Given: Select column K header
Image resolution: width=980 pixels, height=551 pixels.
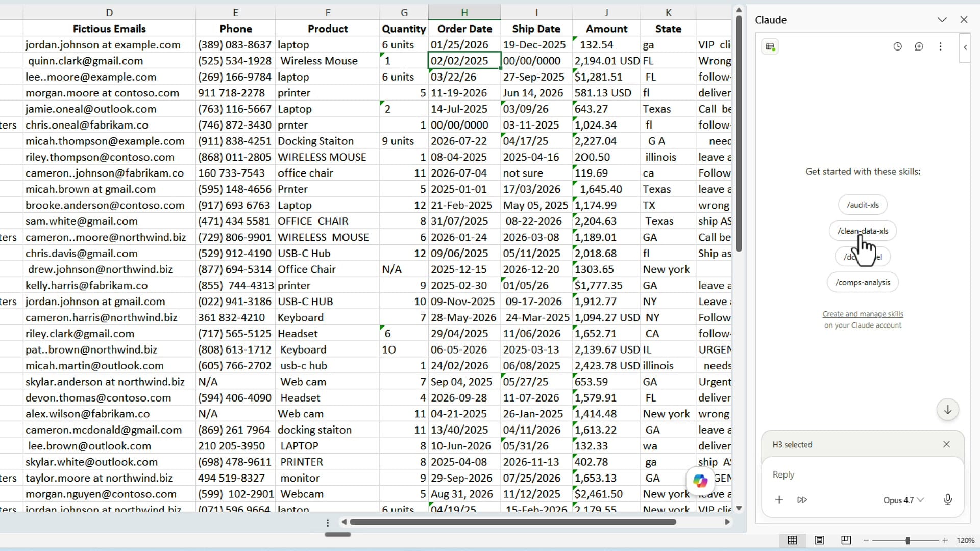Looking at the screenshot, I should [668, 12].
